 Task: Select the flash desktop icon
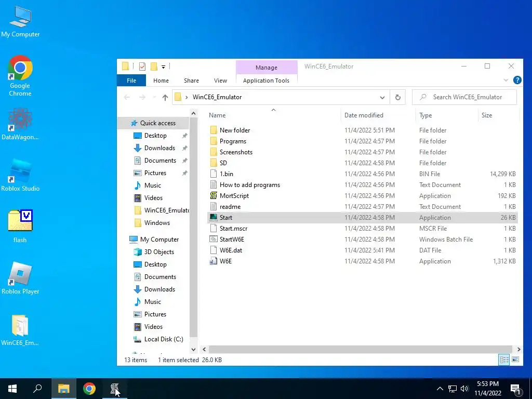coord(20,227)
